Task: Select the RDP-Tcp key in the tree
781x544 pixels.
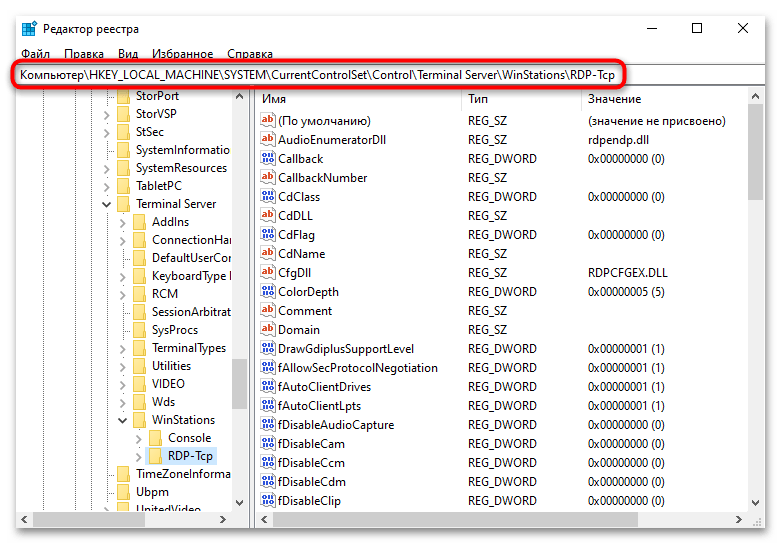Action: click(x=190, y=455)
